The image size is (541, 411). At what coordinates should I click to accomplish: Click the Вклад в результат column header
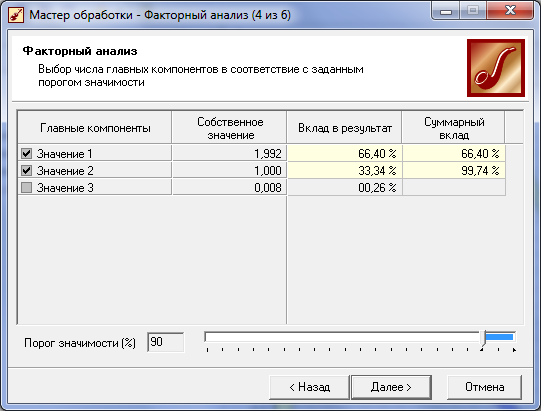[x=345, y=128]
